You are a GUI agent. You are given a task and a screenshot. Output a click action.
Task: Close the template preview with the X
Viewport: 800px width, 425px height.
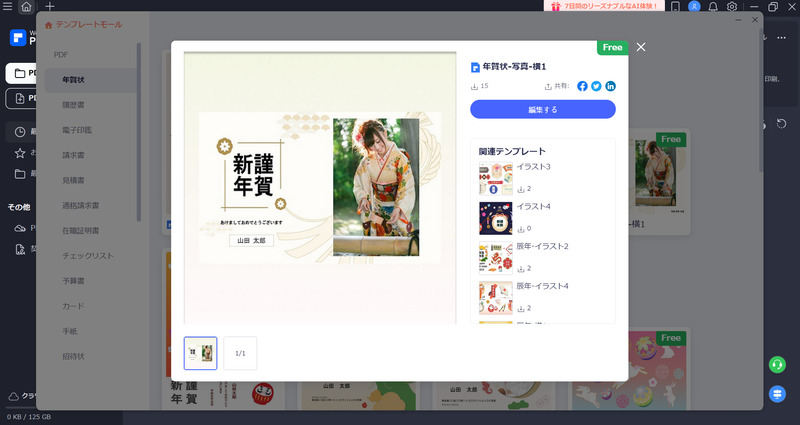641,47
